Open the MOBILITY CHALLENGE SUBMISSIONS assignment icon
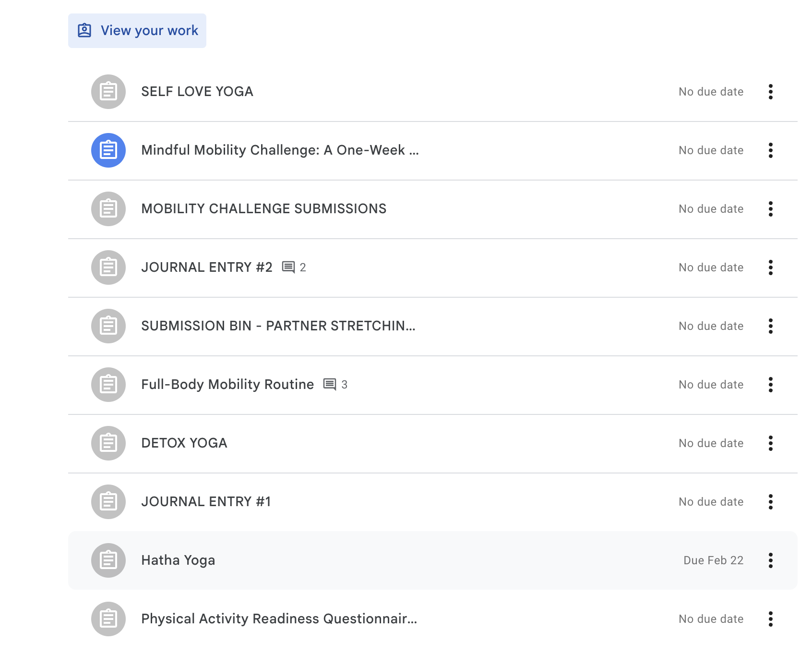812x655 pixels. (108, 209)
